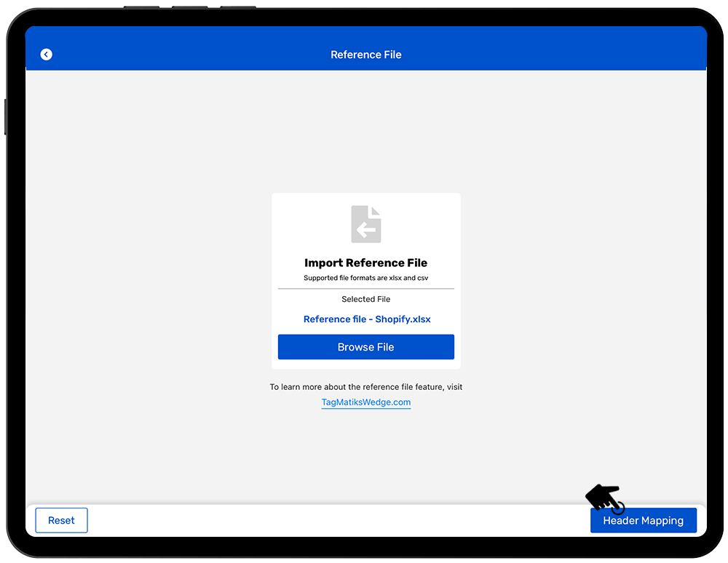
Task: Click the Reference File page title
Action: (366, 55)
